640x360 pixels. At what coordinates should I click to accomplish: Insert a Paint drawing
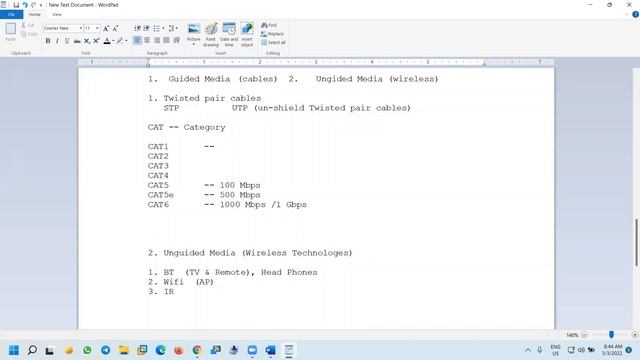coord(211,35)
